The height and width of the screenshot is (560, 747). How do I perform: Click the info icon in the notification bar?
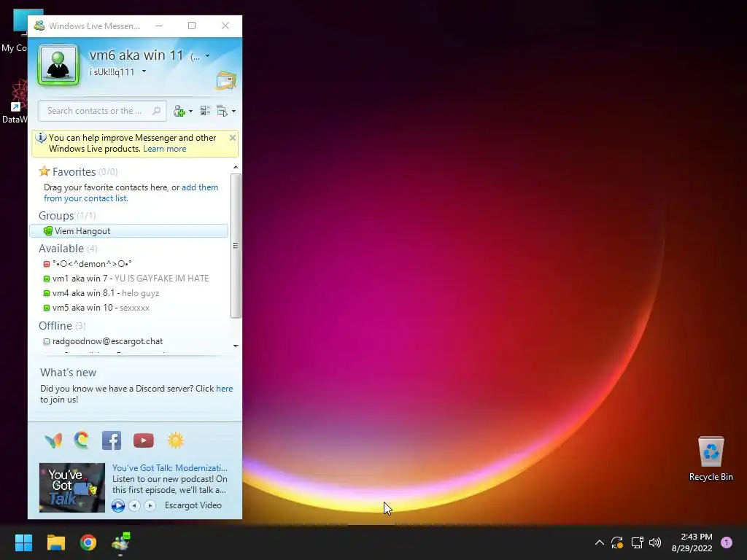[41, 138]
